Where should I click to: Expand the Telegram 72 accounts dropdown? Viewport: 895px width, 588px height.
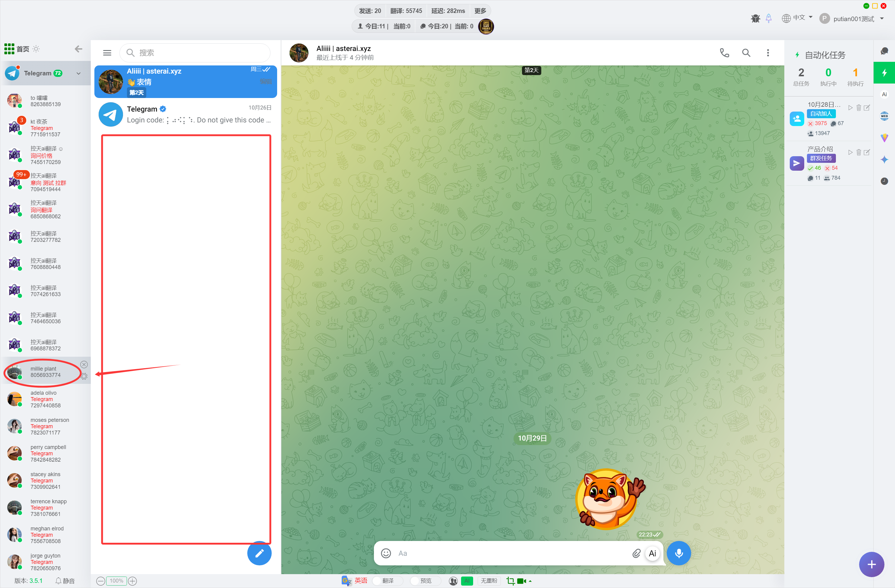tap(78, 73)
